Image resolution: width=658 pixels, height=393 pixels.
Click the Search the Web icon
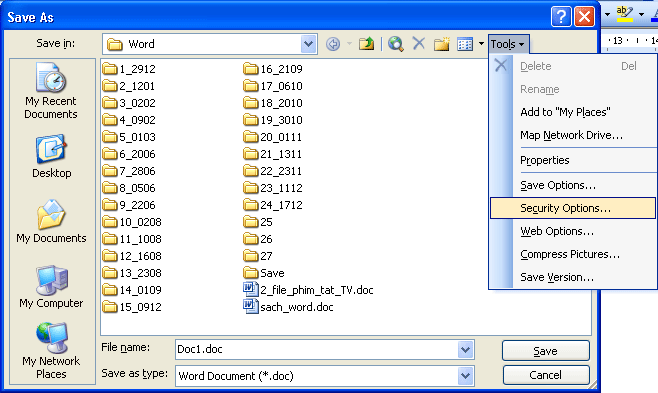pyautogui.click(x=396, y=44)
